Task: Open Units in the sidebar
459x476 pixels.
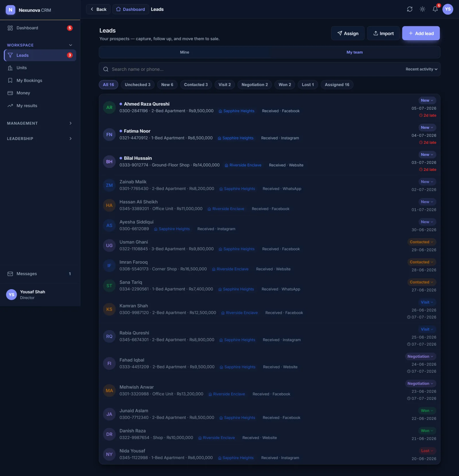Action: 40,68
